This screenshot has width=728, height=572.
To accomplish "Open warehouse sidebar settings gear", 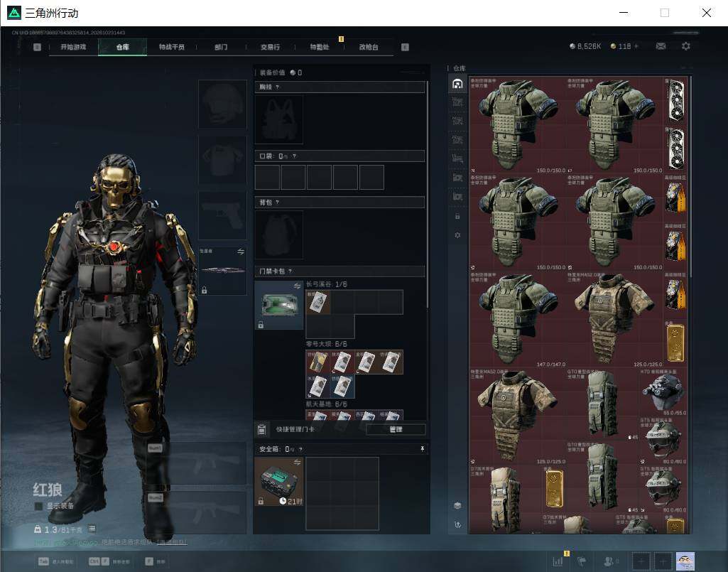I will [x=457, y=235].
